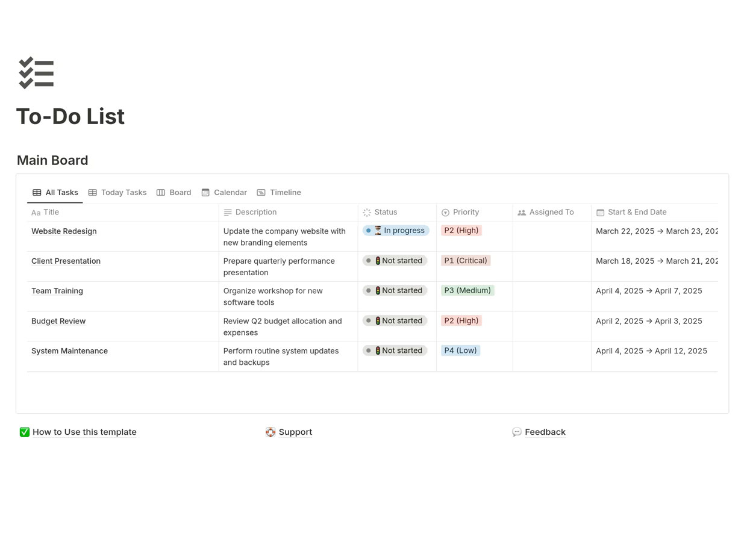
Task: Open the Feedback page
Action: tap(545, 432)
